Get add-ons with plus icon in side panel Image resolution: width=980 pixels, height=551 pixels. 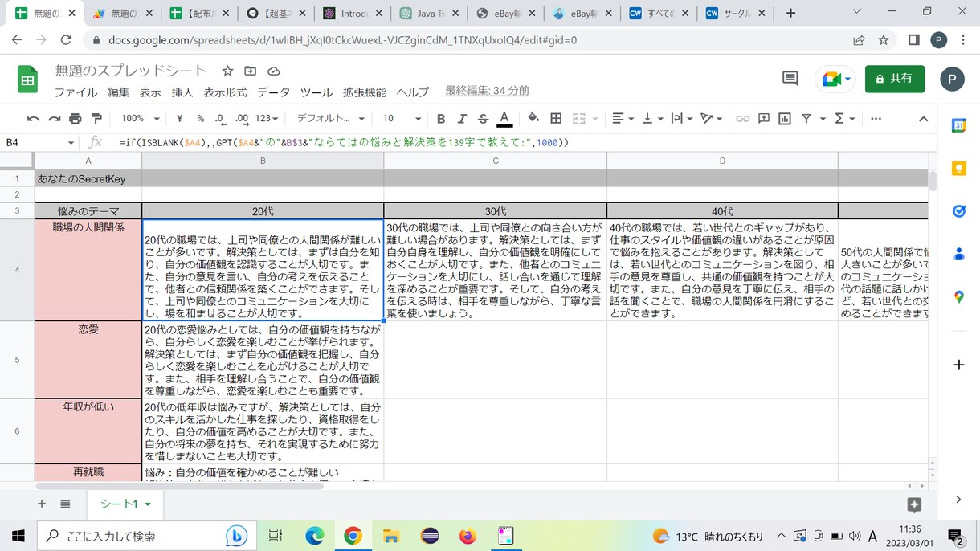(958, 365)
